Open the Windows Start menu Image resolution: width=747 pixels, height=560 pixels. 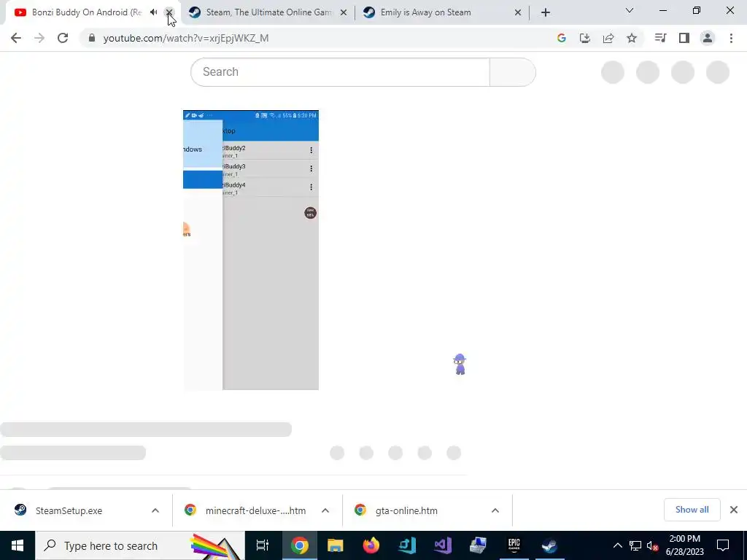[x=18, y=545]
